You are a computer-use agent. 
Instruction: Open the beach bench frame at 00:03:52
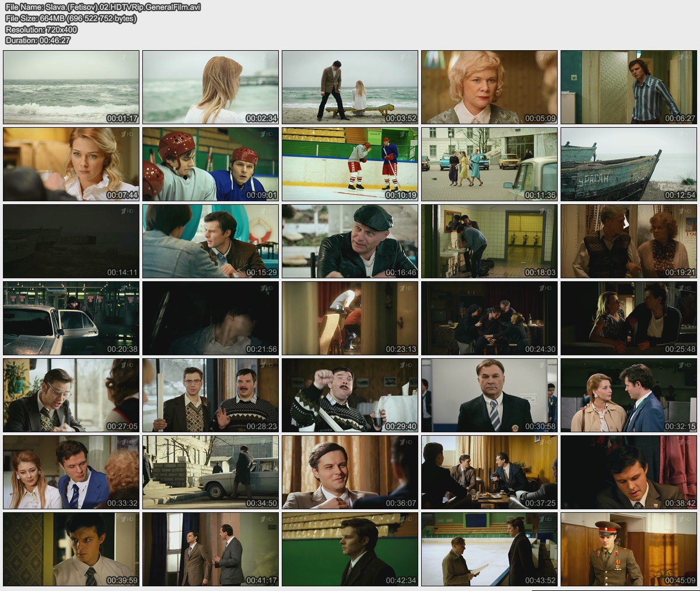[x=350, y=87]
